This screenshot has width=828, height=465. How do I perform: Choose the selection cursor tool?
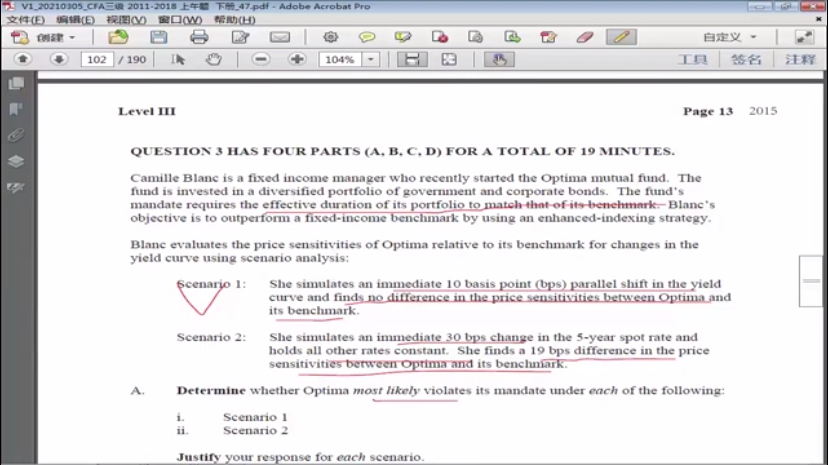coord(178,59)
